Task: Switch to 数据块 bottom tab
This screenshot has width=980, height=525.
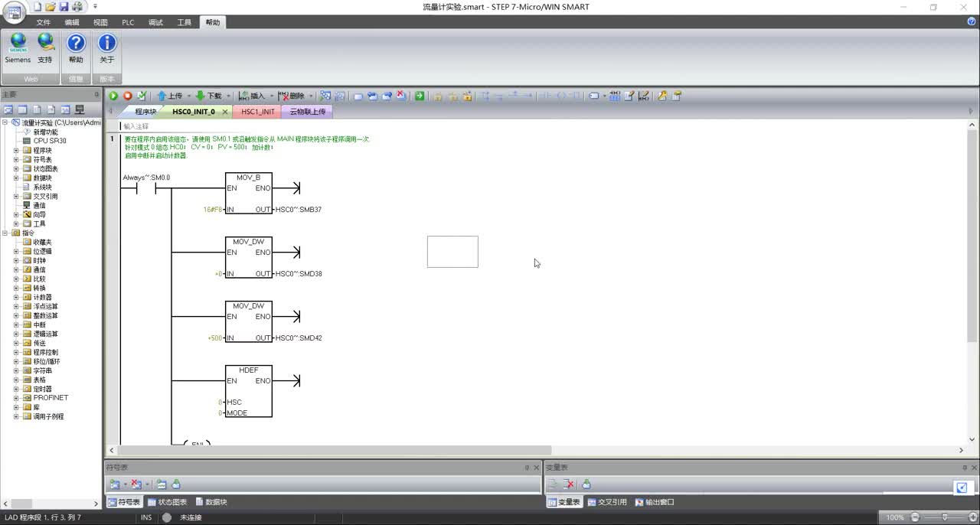Action: pos(211,502)
